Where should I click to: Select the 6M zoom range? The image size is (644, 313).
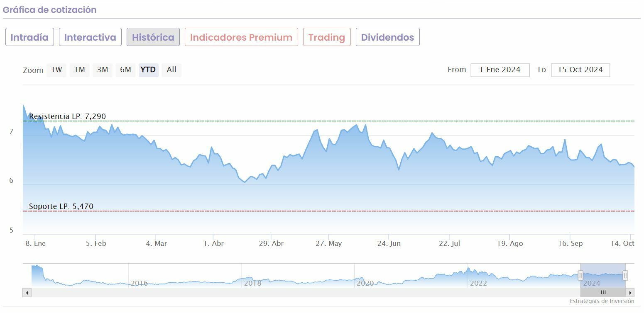[x=125, y=70]
